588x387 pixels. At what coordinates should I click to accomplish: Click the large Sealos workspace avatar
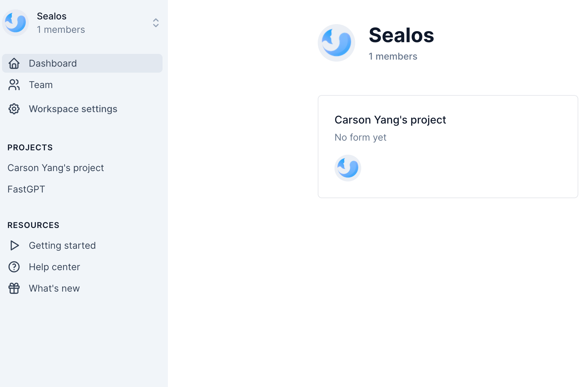[x=336, y=43]
